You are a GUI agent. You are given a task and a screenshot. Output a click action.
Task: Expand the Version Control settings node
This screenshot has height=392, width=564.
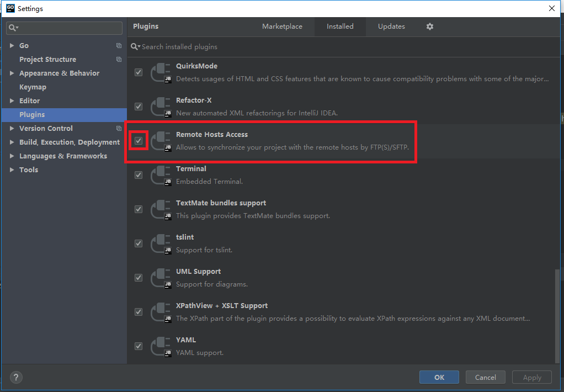click(12, 129)
